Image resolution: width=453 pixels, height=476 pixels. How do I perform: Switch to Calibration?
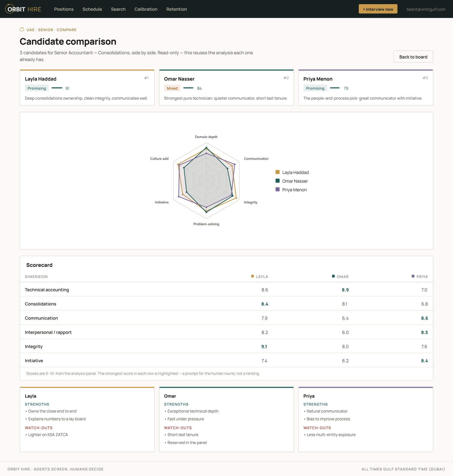[146, 9]
